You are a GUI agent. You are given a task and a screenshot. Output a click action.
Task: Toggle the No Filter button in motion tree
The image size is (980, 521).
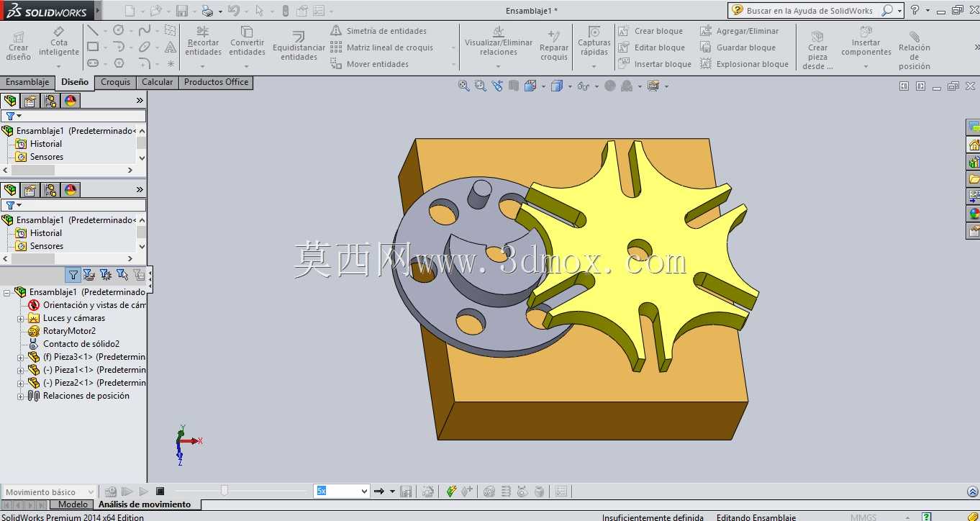73,275
